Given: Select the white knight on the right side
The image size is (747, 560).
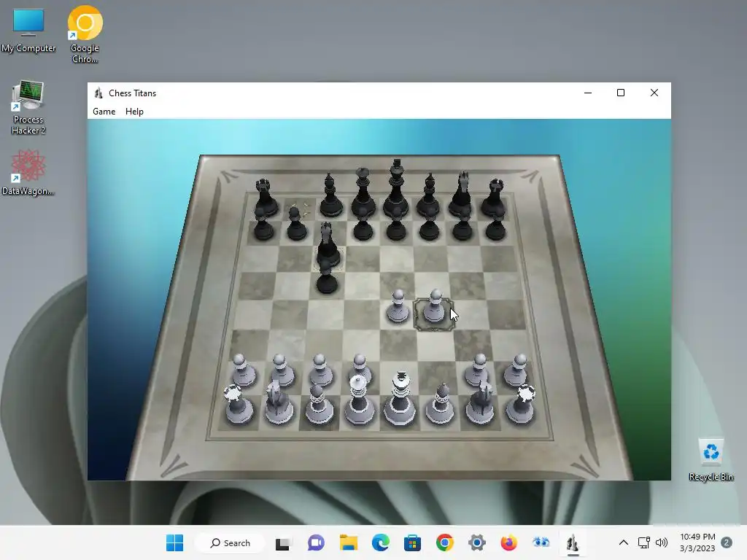Looking at the screenshot, I should click(481, 402).
